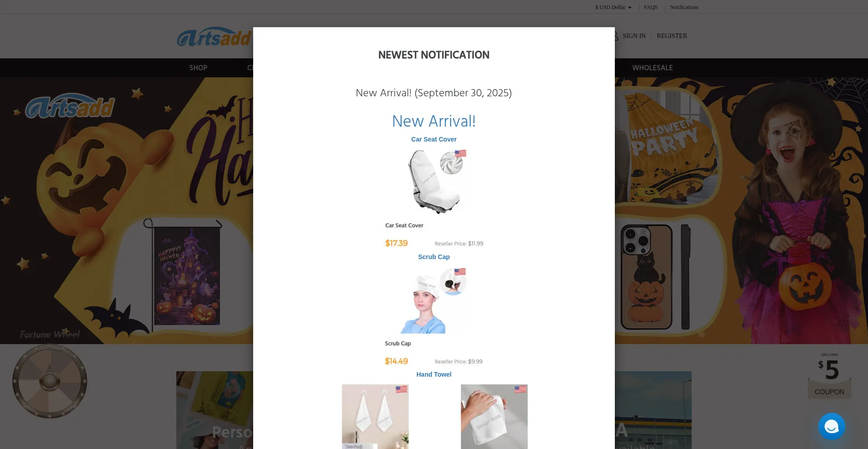Viewport: 868px width, 449px height.
Task: Open the Scrub Cap product image
Action: (434, 300)
